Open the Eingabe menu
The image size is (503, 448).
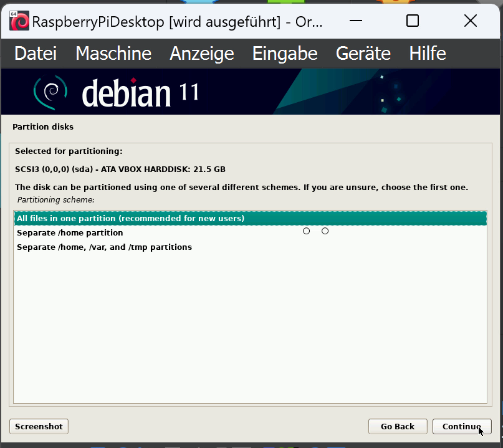[285, 53]
